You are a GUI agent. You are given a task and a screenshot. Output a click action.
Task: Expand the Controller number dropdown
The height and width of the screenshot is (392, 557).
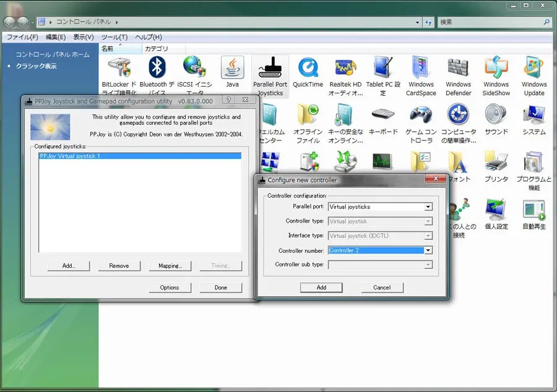tap(428, 250)
